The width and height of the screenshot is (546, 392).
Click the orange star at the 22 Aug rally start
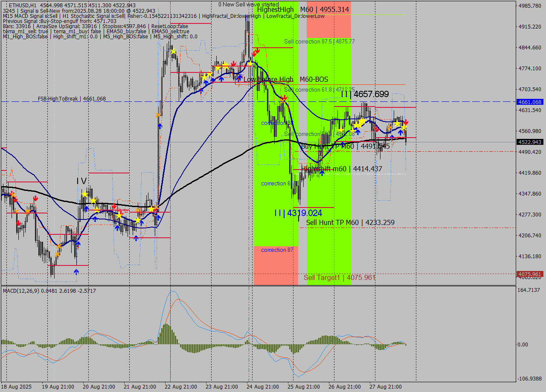[x=158, y=115]
